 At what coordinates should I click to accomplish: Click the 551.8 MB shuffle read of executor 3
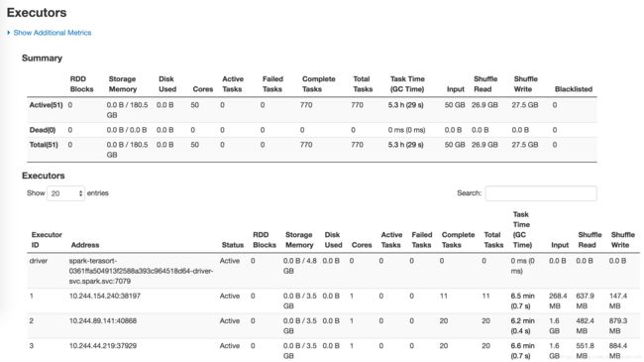[x=585, y=351]
